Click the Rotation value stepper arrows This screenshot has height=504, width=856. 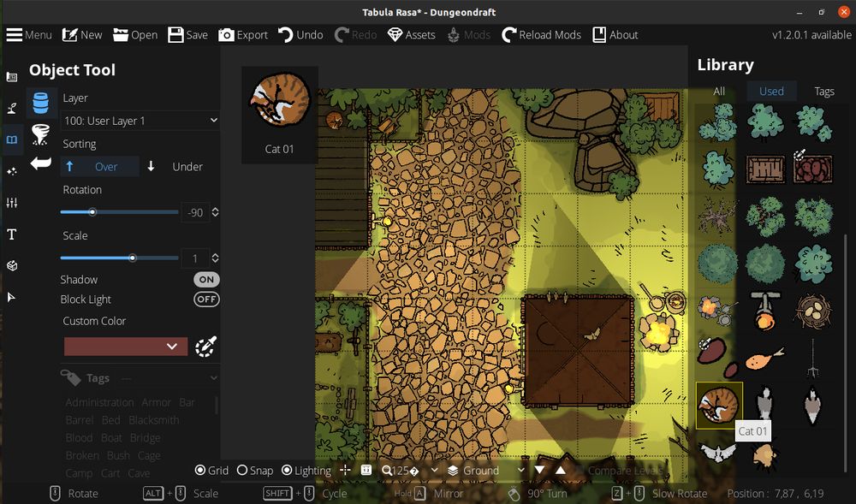click(215, 212)
